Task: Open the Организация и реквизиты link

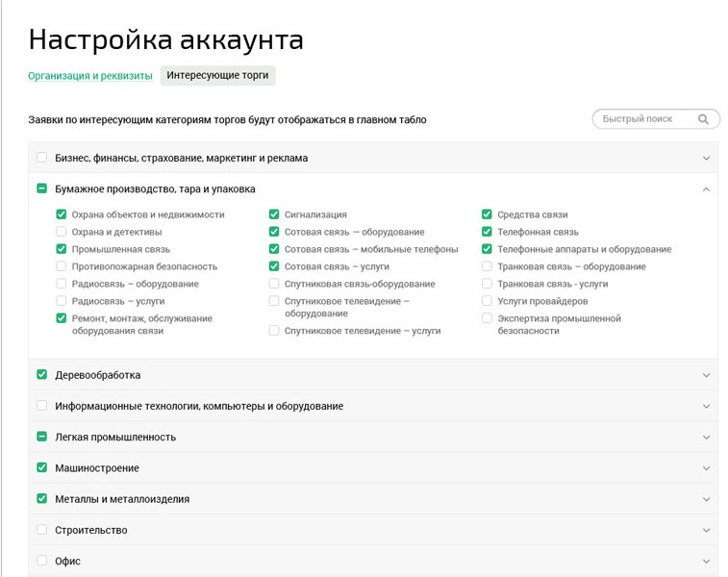Action: [x=90, y=76]
